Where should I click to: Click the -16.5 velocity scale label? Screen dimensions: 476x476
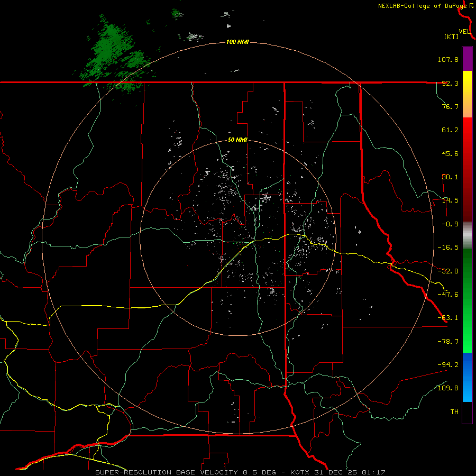[x=448, y=248]
